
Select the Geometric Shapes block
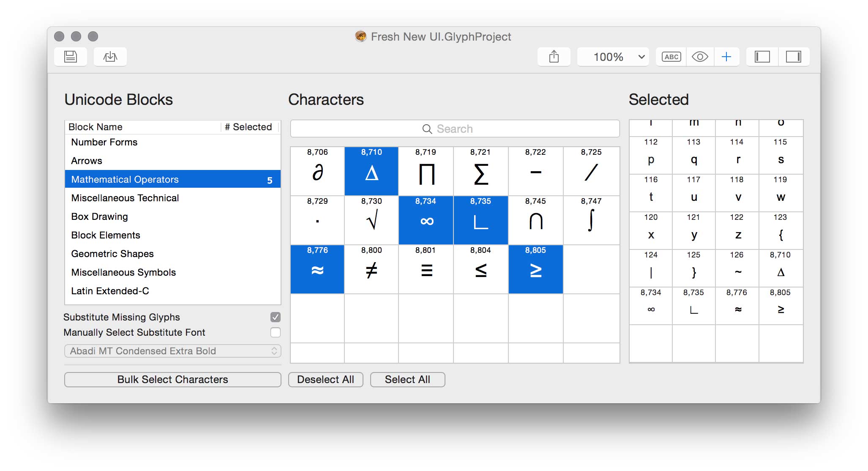[x=172, y=254]
